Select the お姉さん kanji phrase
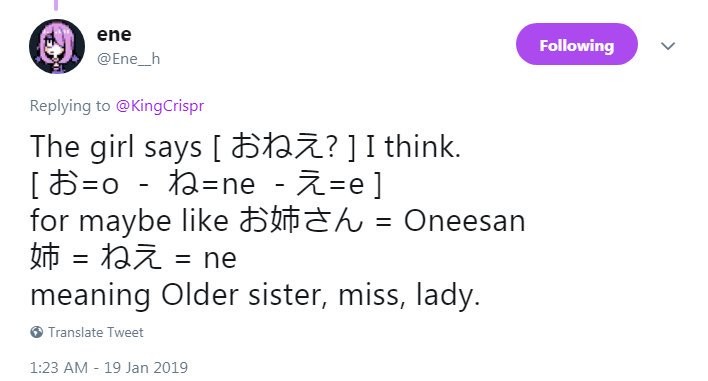The height and width of the screenshot is (381, 708). 301,221
